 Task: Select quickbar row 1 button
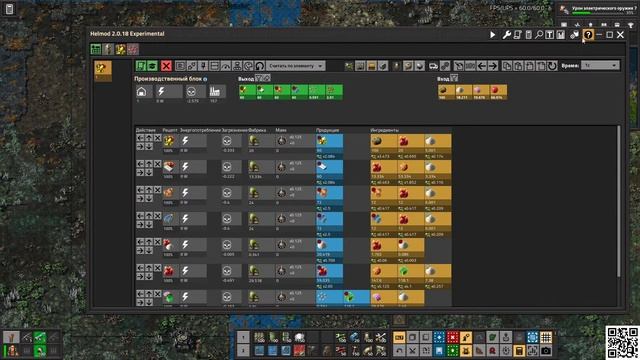tap(243, 337)
